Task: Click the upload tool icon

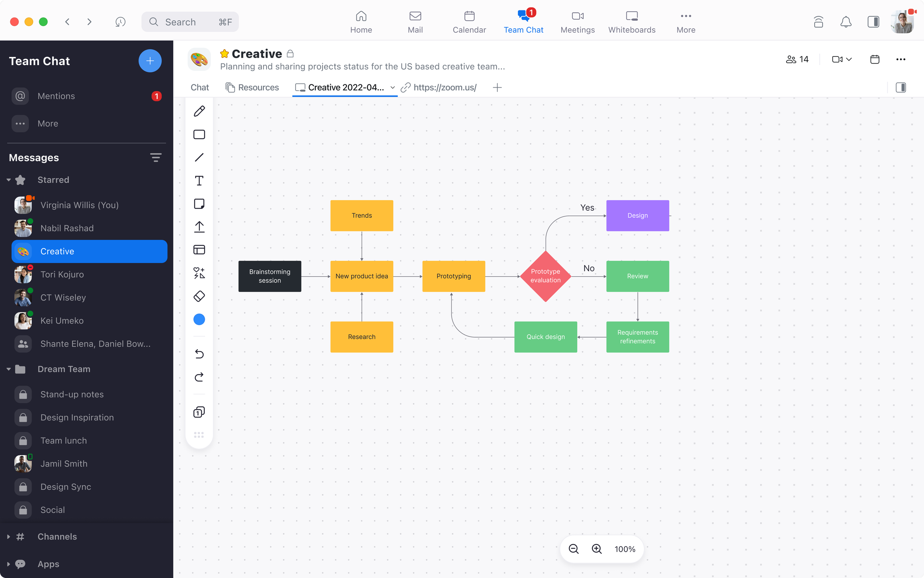Action: tap(199, 227)
